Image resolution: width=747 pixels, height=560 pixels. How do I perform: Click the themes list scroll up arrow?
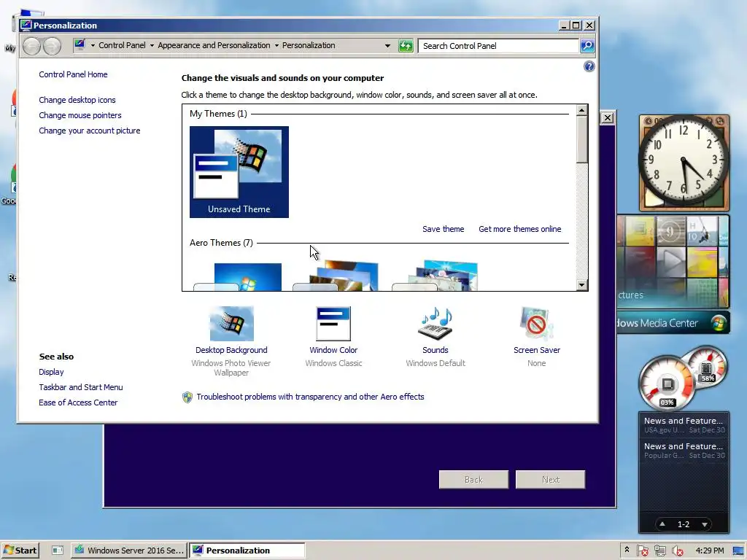coord(581,111)
